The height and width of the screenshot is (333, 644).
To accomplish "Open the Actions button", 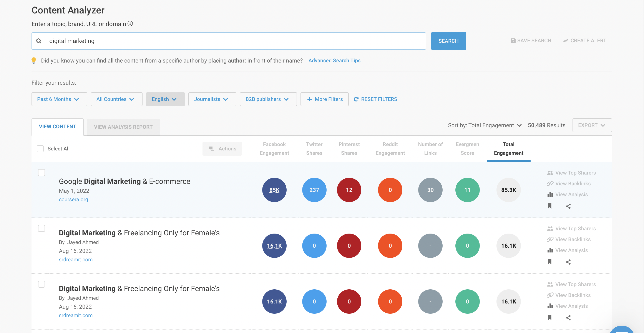I will point(222,149).
